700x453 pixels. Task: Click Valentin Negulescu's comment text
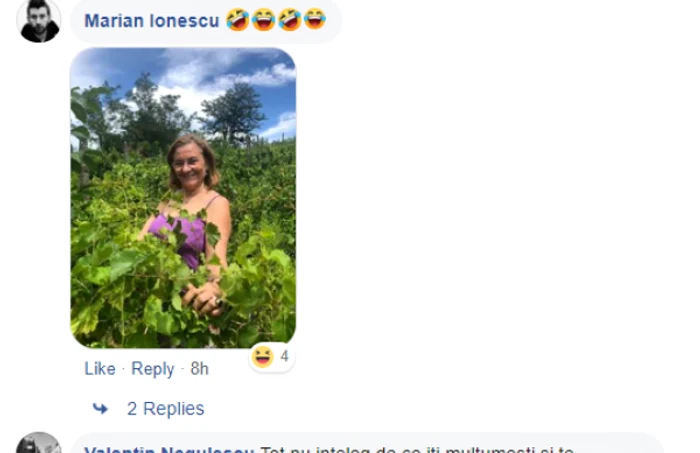417,449
